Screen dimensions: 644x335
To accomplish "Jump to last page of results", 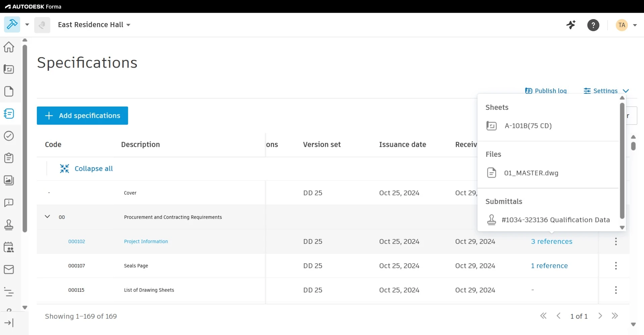I will [615, 316].
